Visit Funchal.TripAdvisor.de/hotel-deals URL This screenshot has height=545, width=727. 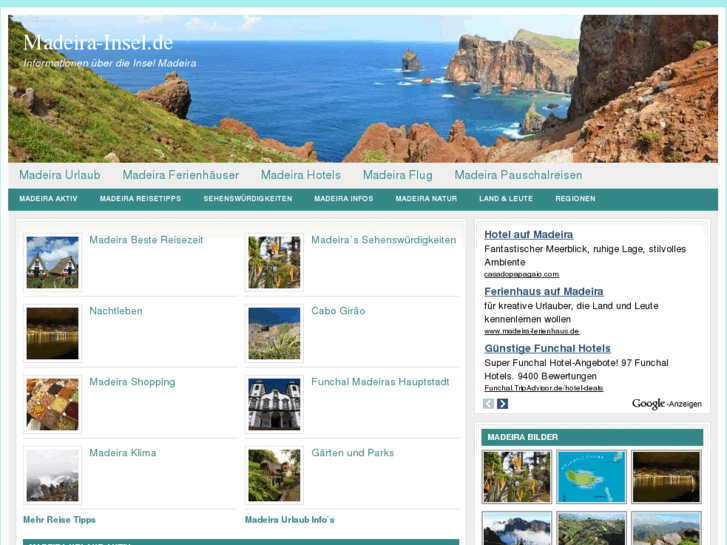point(543,388)
